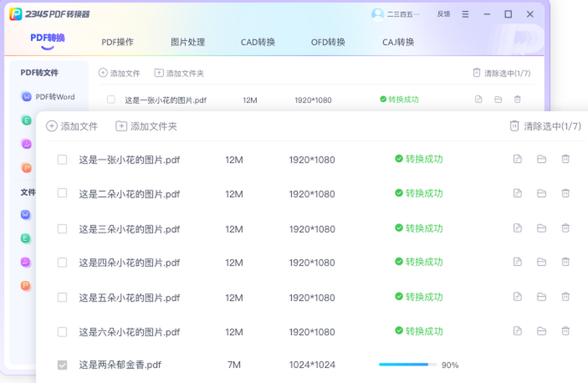Select the checkbox next to 这是四朵小花的图片.pdf
Screen dimensions: 588x383
coord(62,263)
